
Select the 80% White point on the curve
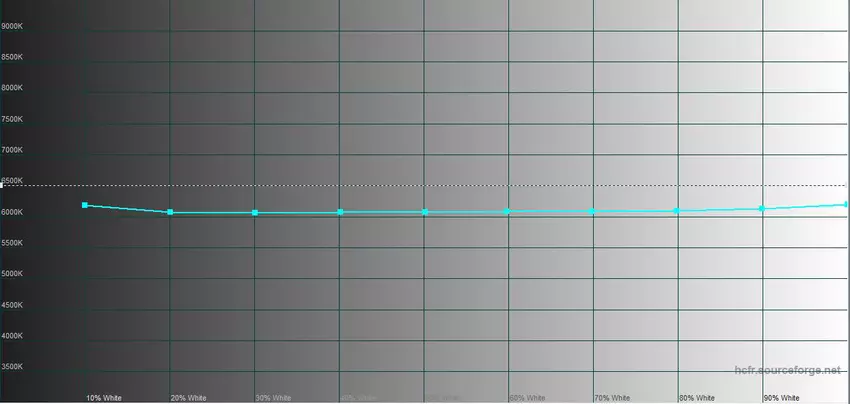(x=677, y=210)
